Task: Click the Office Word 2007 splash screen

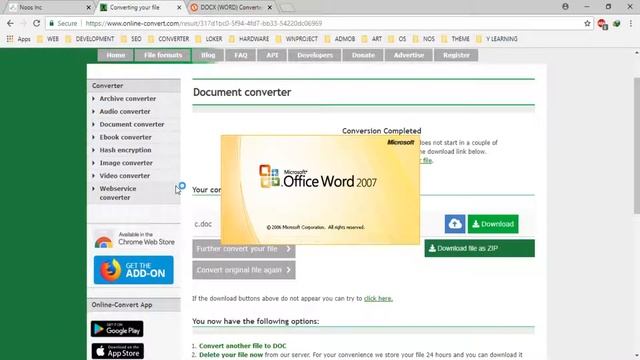Action: [x=320, y=190]
